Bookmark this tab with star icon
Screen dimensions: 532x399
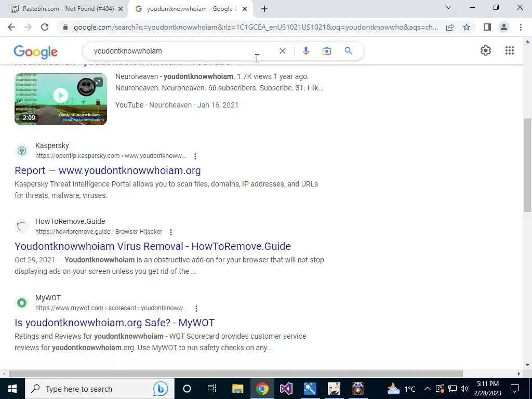(x=467, y=27)
